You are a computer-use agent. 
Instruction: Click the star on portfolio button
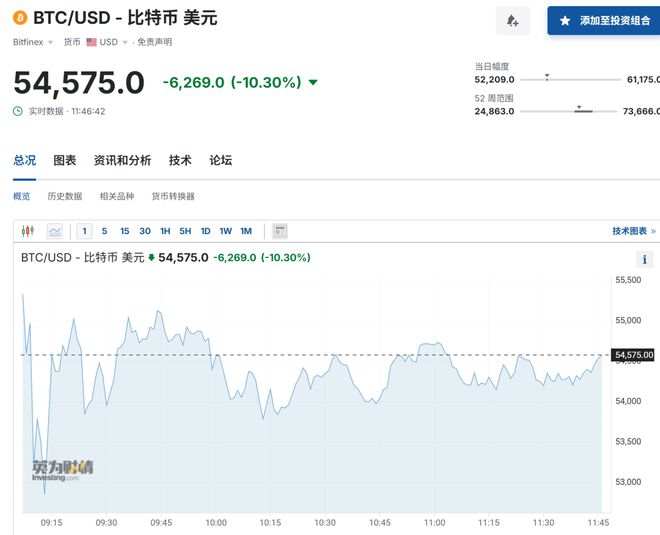[565, 21]
